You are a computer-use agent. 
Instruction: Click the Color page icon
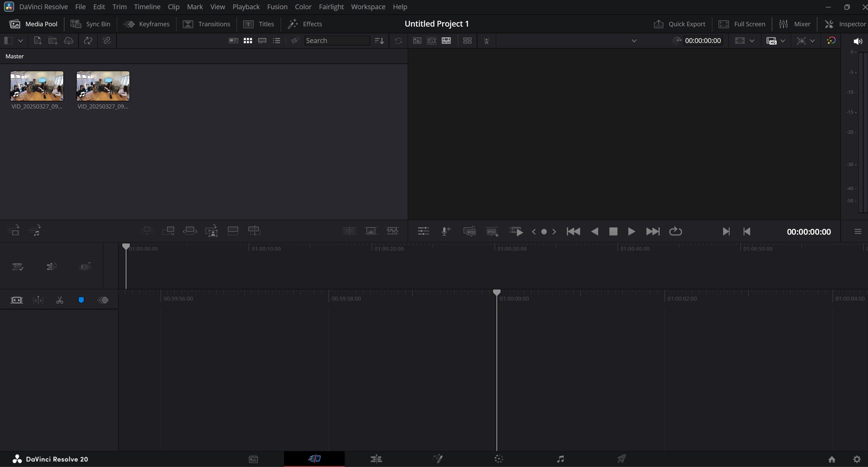point(499,459)
